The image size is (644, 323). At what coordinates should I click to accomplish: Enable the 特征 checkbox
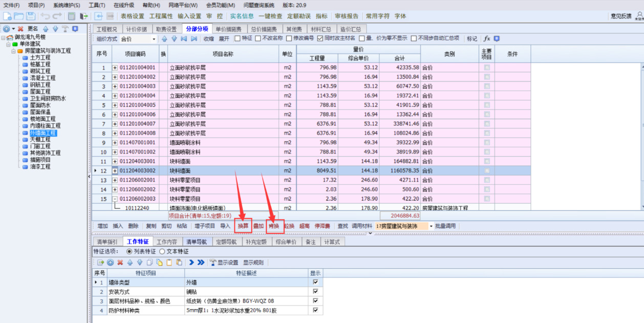[x=237, y=38]
